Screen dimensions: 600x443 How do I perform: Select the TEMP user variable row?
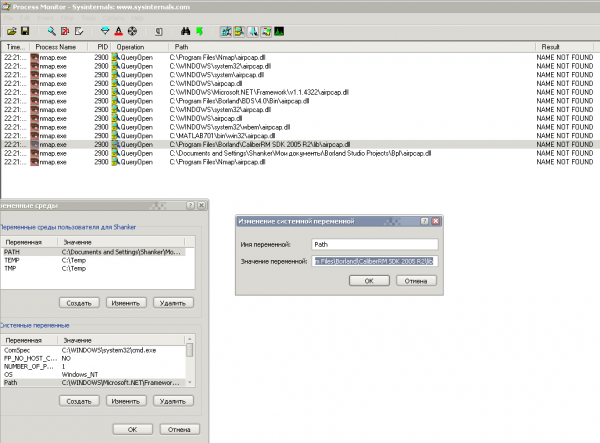[94, 260]
